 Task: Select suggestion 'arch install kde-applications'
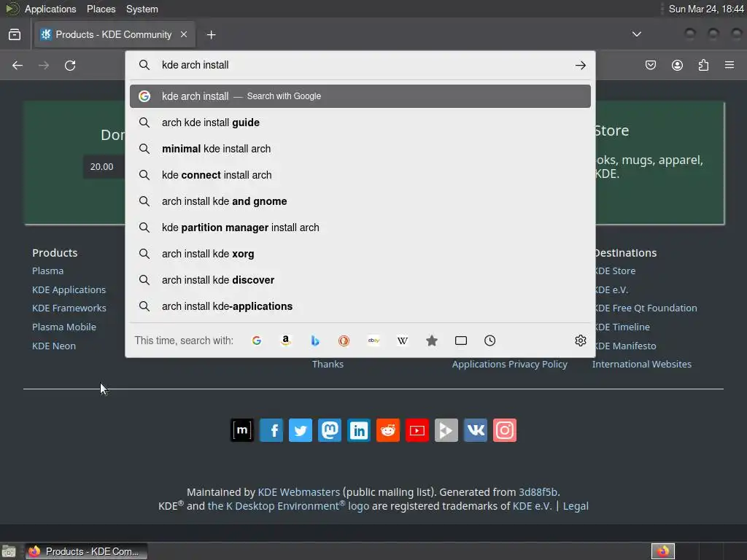pos(360,306)
